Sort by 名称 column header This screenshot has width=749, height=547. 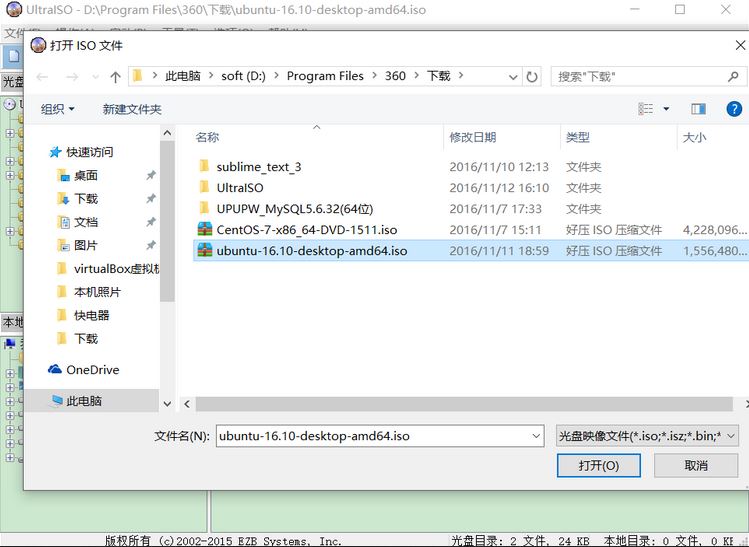[x=207, y=138]
